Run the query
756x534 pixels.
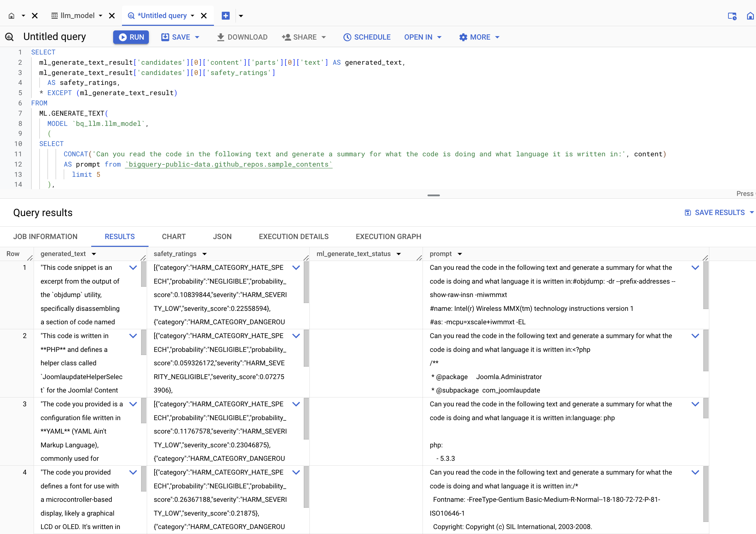pos(131,37)
